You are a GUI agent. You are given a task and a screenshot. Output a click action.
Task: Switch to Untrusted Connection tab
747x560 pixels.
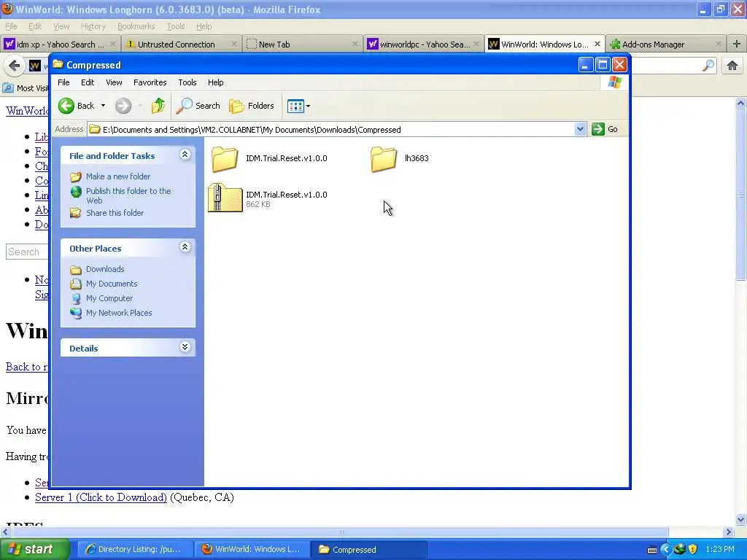[181, 44]
